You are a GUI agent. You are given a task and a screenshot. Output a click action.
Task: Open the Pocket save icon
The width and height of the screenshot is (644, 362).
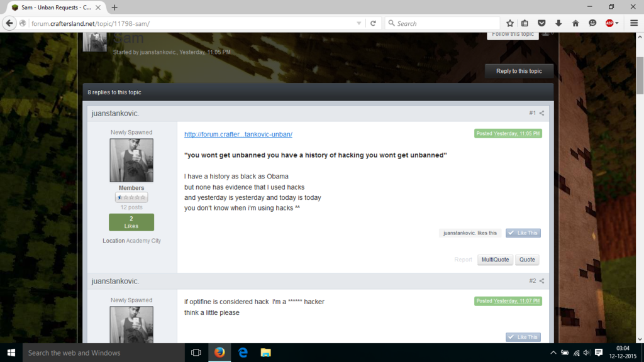point(541,23)
